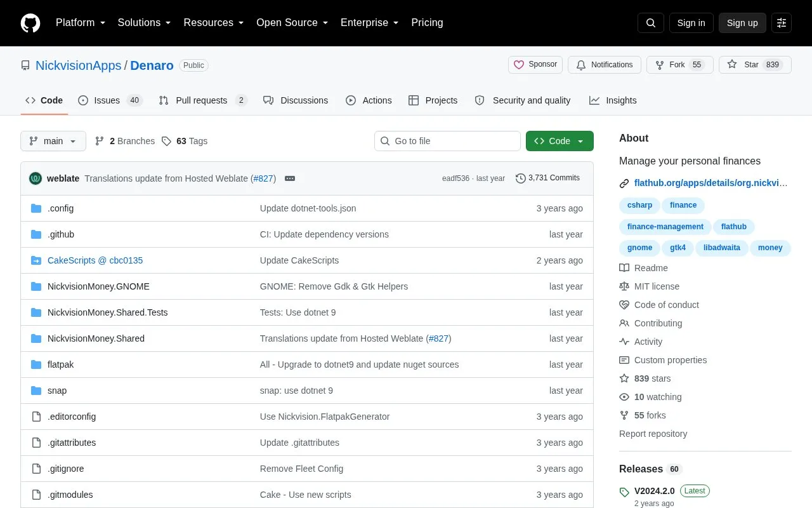812x508 pixels.
Task: Open the CakeScripts submodule link
Action: point(95,260)
